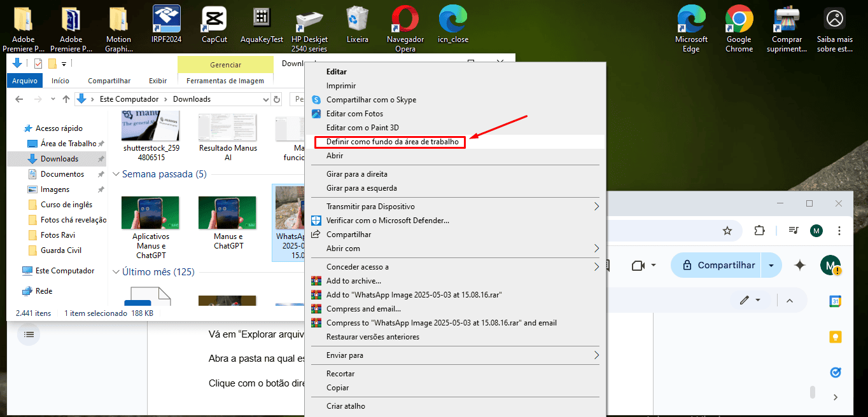The width and height of the screenshot is (868, 417).
Task: Open the address bar history dropdown
Action: 267,99
